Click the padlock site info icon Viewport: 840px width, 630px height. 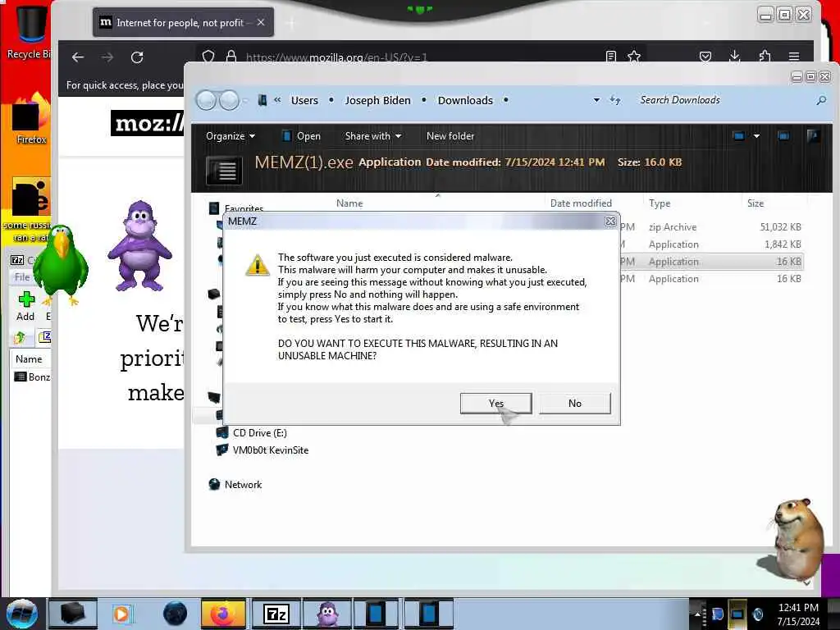[x=231, y=57]
